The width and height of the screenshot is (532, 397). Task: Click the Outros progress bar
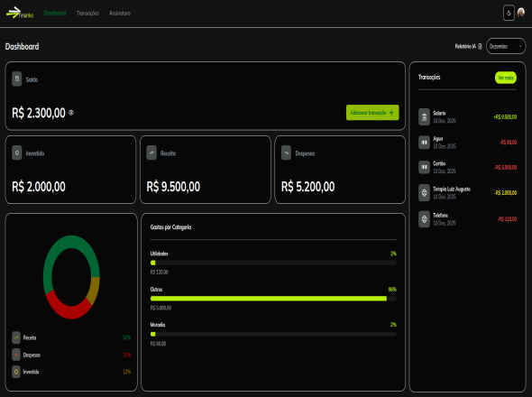[273, 299]
